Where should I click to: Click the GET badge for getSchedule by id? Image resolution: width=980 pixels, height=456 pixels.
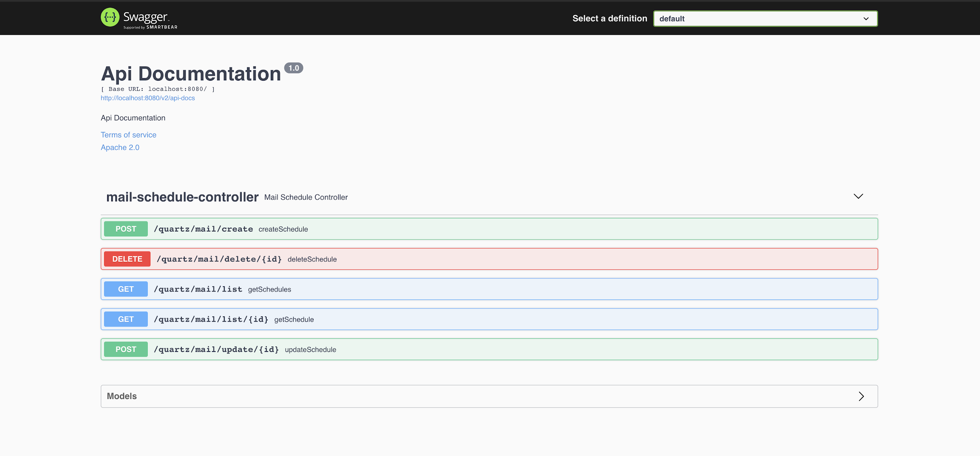[x=126, y=319]
